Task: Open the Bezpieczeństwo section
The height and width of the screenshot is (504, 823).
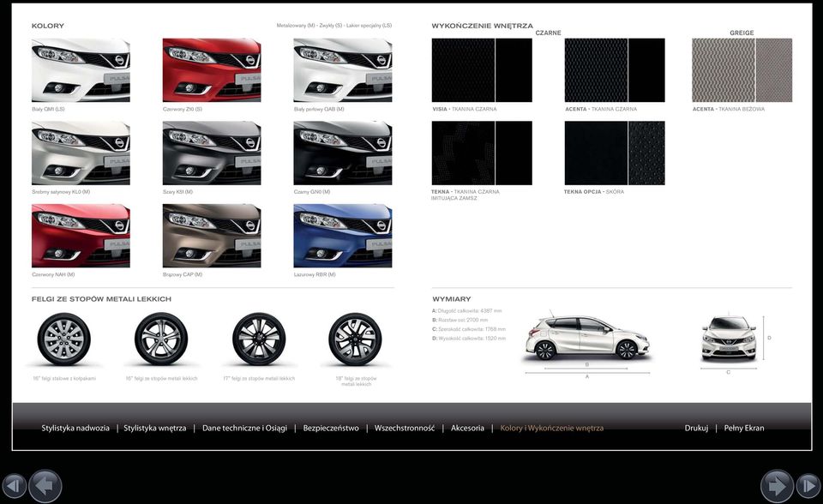Action: click(x=331, y=428)
